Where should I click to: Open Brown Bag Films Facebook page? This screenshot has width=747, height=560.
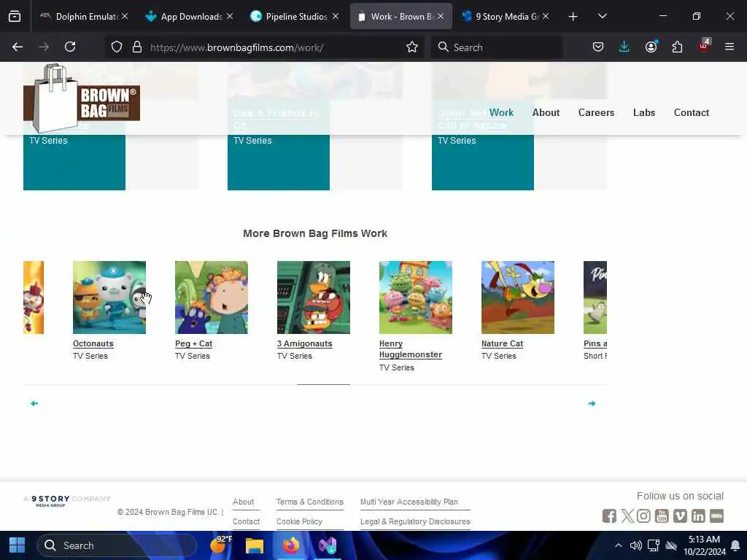click(x=609, y=516)
